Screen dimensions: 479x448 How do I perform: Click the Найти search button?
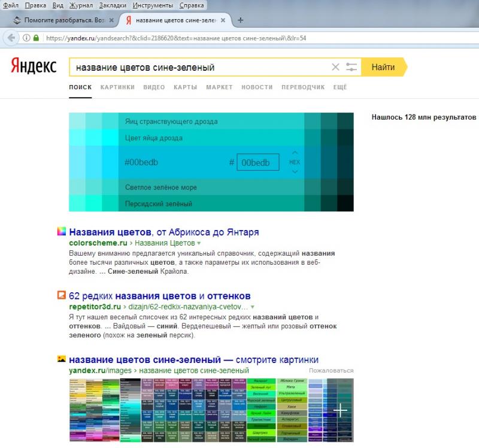click(384, 67)
